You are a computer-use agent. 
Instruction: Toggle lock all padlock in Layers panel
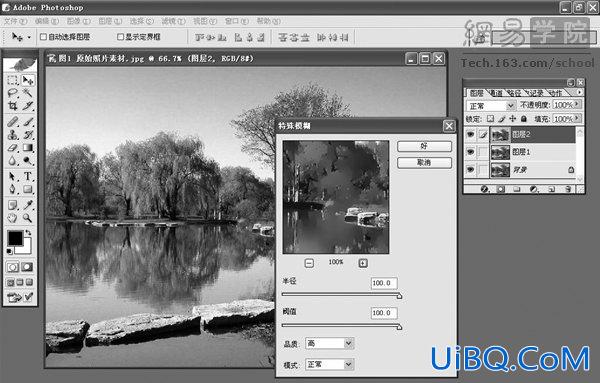point(523,119)
